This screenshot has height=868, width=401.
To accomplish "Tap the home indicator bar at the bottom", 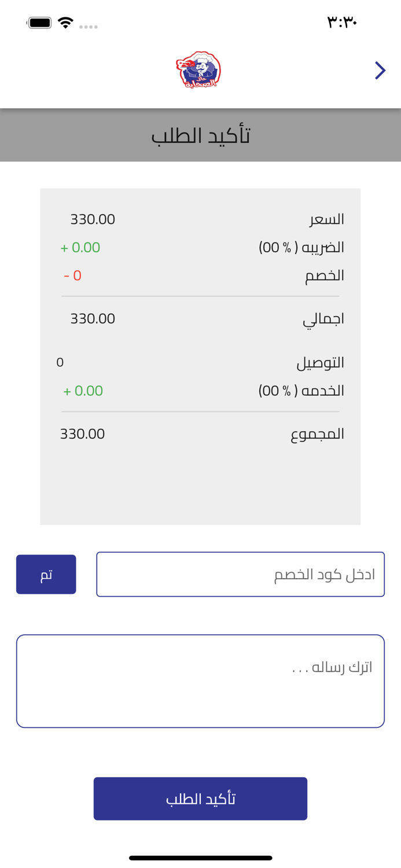I will (201, 858).
